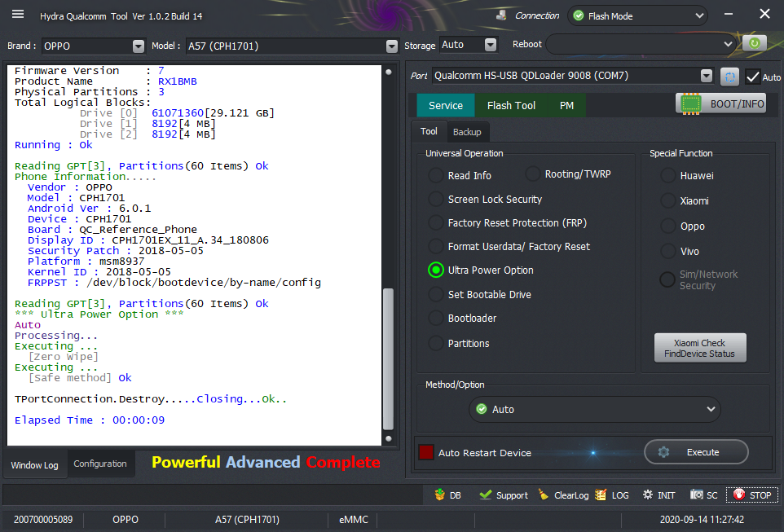Select the Partitions radio button
784x532 pixels.
pos(435,344)
